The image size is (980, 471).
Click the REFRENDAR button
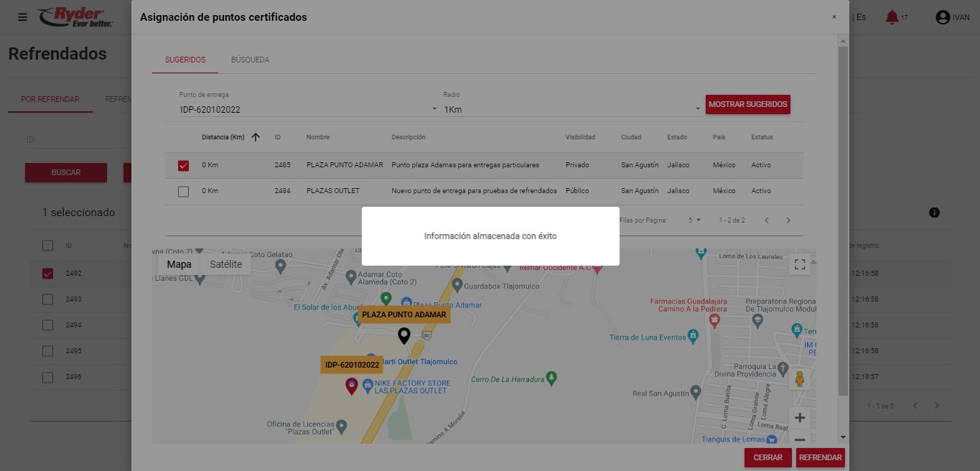[x=820, y=457]
